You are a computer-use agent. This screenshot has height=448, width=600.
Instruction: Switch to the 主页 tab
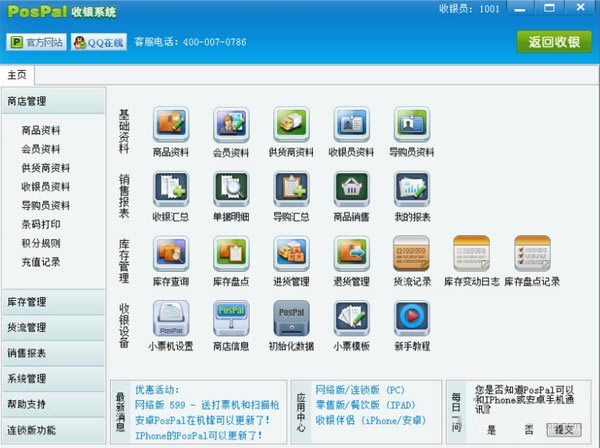(x=18, y=74)
